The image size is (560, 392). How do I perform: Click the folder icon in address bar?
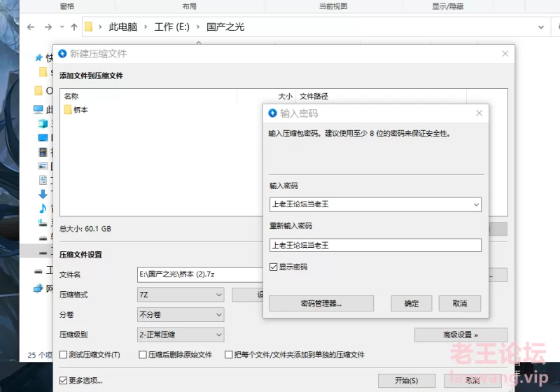coord(89,27)
